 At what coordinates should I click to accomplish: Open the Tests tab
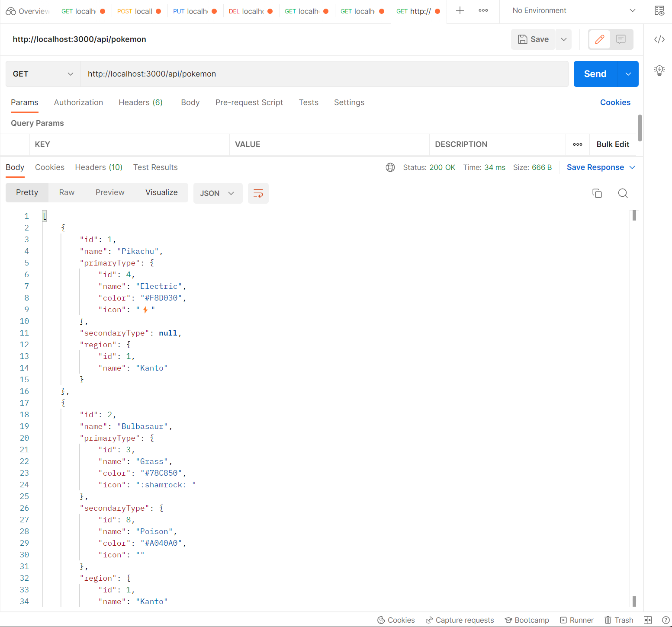coord(309,102)
